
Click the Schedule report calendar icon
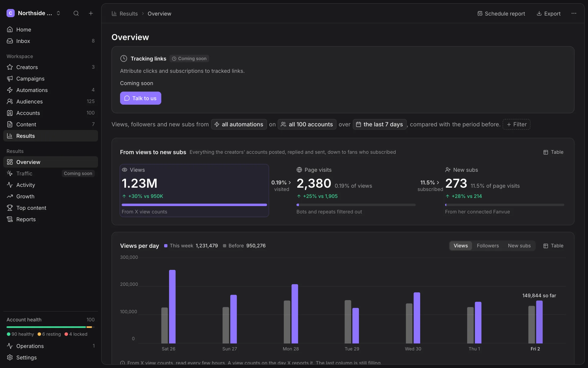(480, 13)
